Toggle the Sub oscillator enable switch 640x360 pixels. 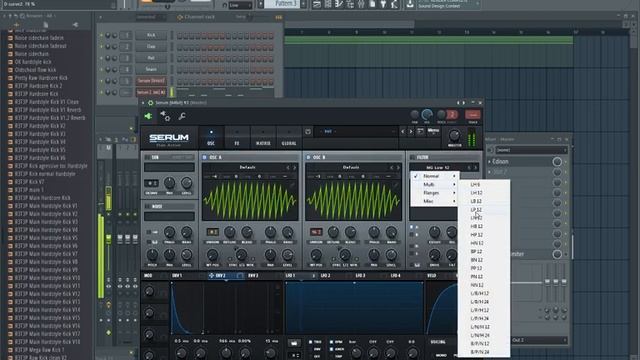(147, 157)
